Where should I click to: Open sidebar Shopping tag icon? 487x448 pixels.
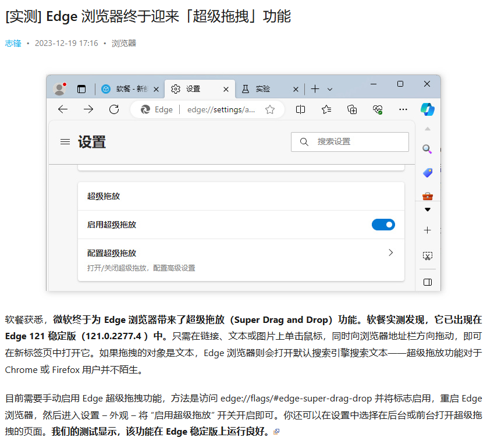[x=428, y=173]
